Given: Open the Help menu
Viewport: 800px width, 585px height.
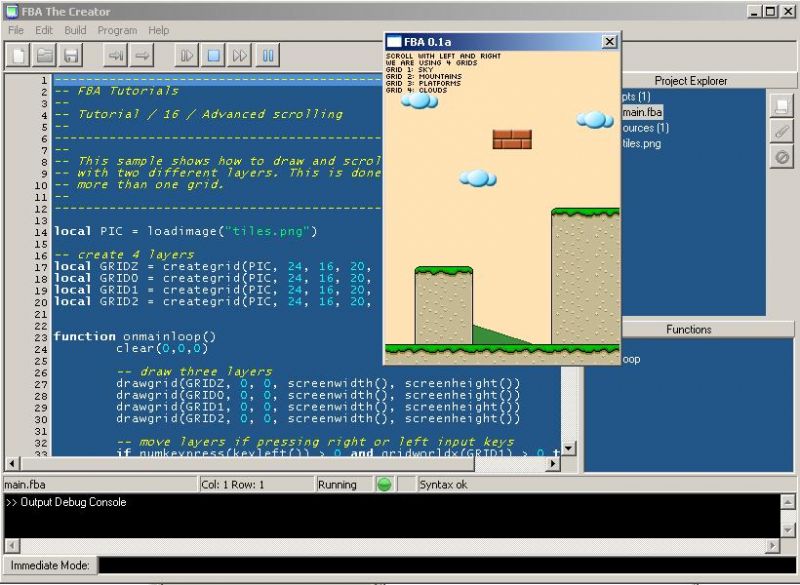Looking at the screenshot, I should [159, 30].
